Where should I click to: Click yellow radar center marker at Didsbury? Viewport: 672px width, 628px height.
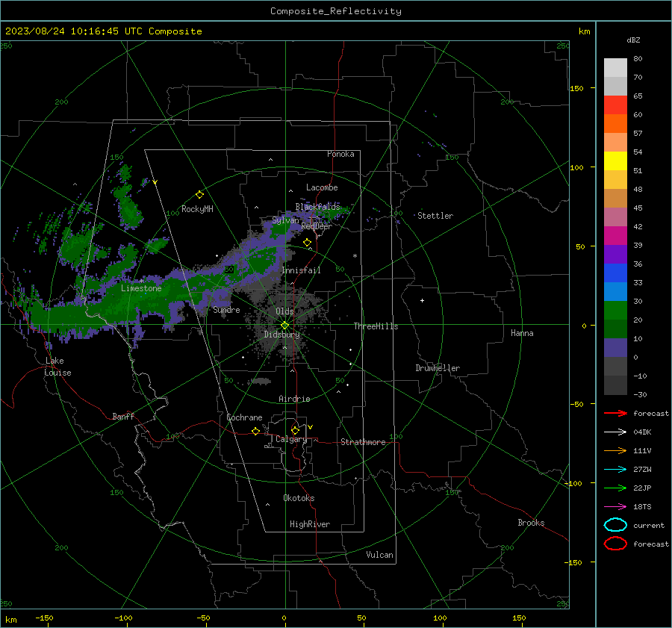point(285,326)
